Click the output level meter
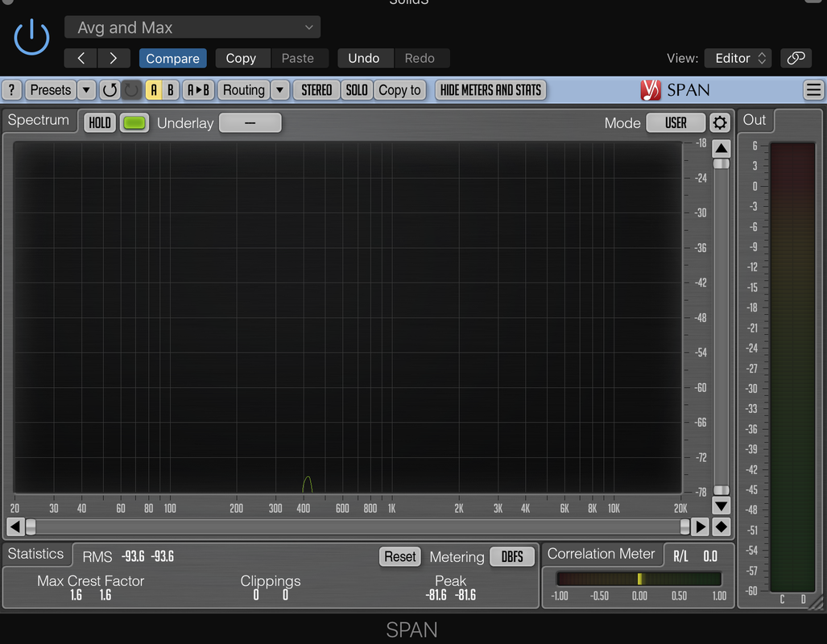The image size is (827, 644). pos(792,367)
